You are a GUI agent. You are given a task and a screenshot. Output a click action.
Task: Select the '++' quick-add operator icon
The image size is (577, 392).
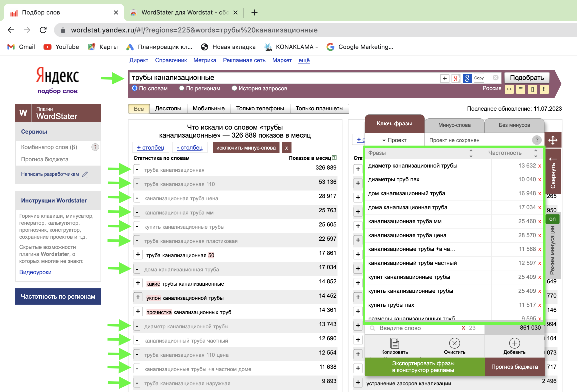coord(509,89)
